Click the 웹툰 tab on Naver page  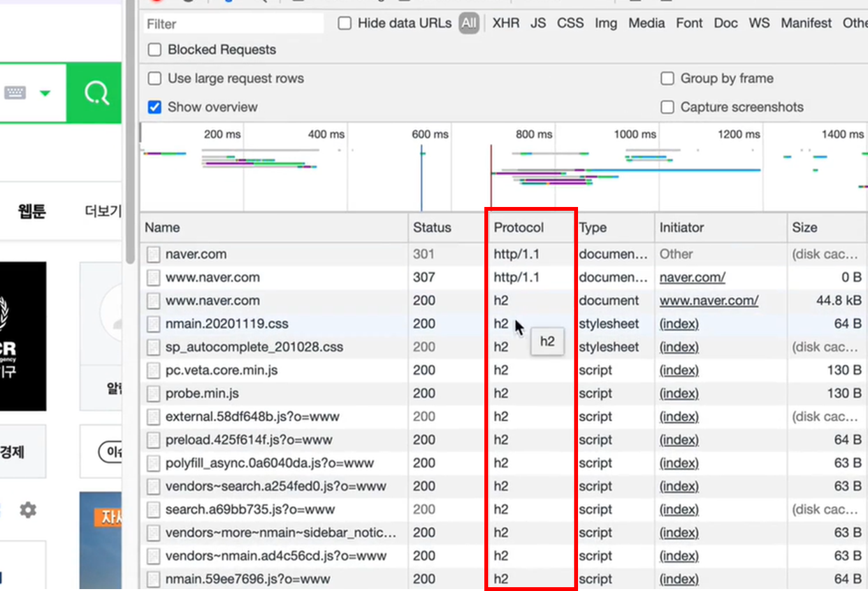point(32,211)
